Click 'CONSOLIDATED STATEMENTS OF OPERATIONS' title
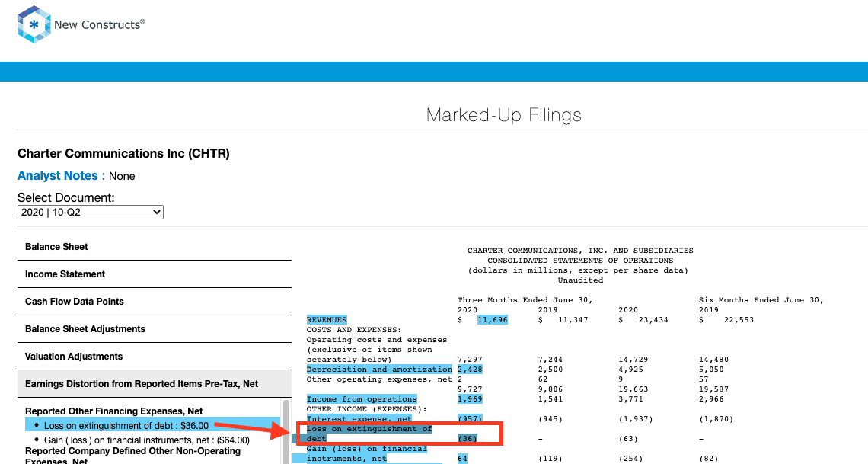 [580, 261]
